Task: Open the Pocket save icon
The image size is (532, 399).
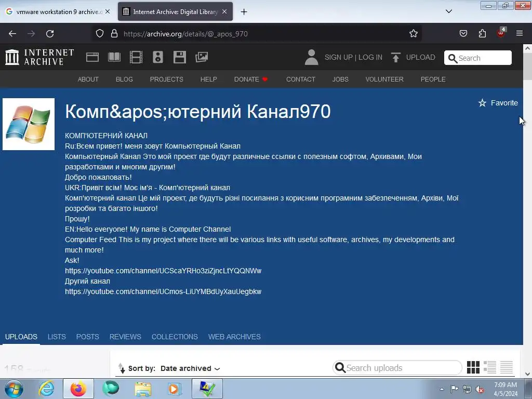Action: pyautogui.click(x=463, y=34)
